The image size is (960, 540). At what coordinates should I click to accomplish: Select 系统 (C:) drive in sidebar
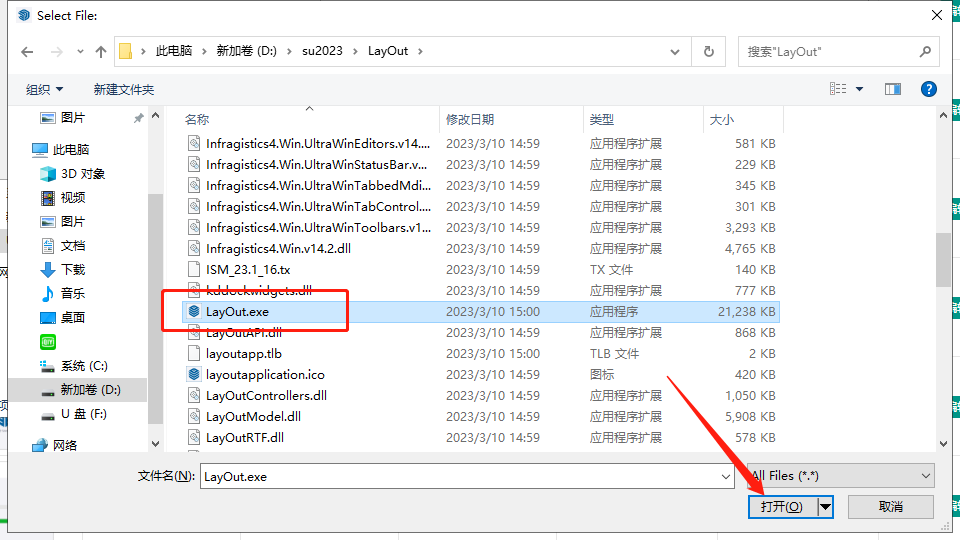[84, 366]
